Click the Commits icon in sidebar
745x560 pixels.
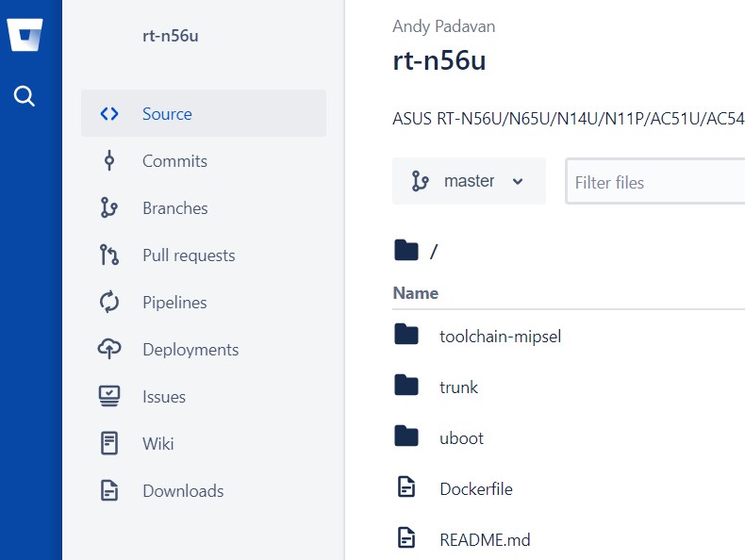click(109, 160)
